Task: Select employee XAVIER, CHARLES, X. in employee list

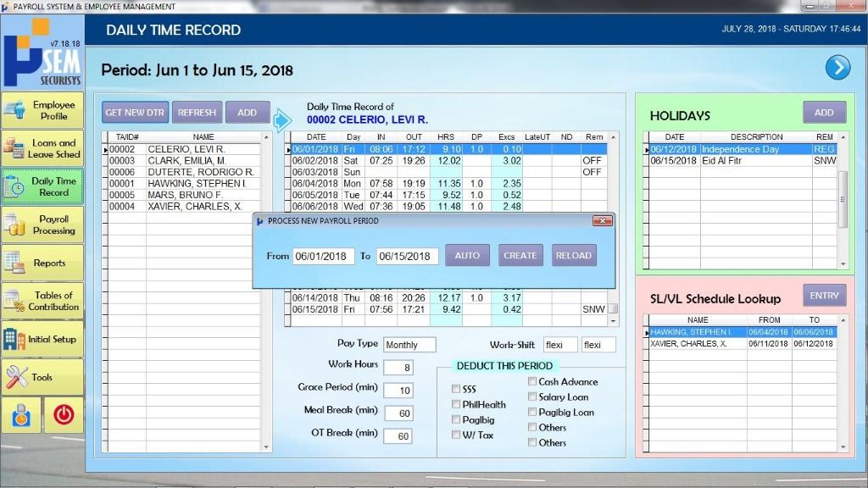Action: click(183, 207)
